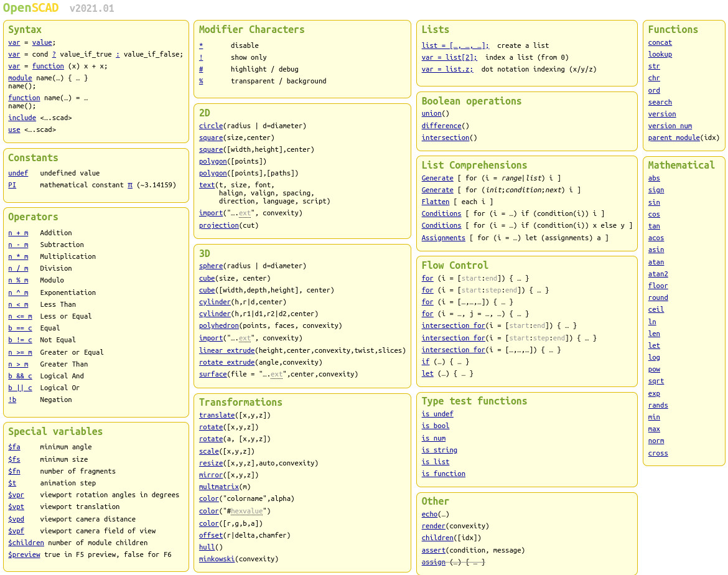728x575 pixels.
Task: Open the '#' highlight / debug modifier link
Action: pos(201,69)
